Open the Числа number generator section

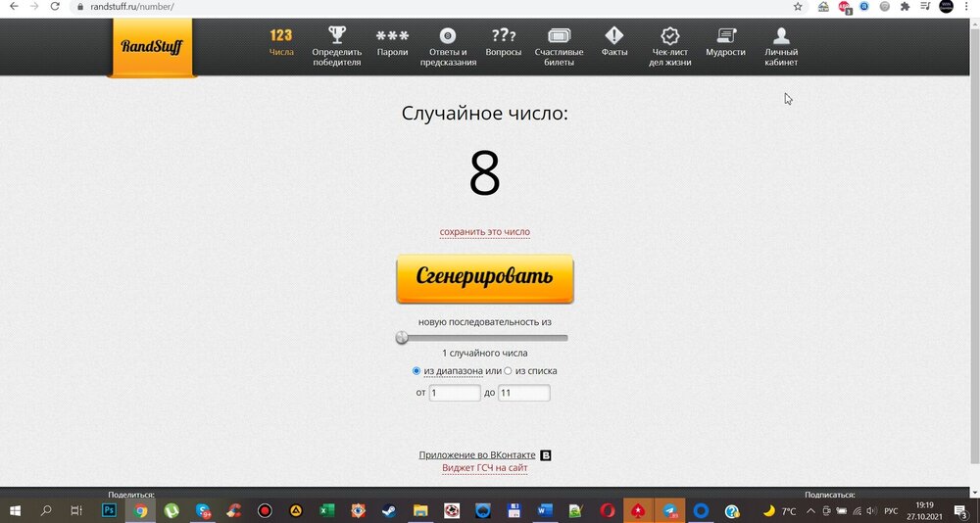click(x=281, y=43)
